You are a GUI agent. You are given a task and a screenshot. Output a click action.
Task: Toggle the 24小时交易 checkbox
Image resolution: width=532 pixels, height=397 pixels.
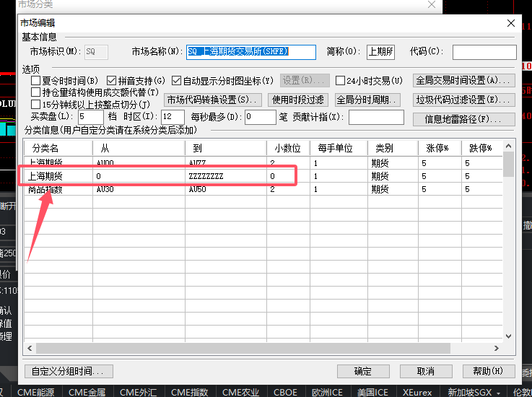[340, 81]
